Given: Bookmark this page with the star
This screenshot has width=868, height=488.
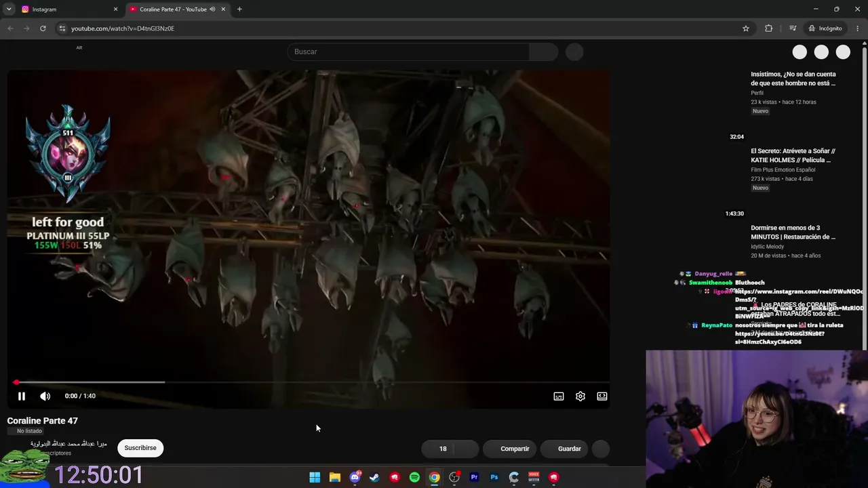Looking at the screenshot, I should (746, 28).
